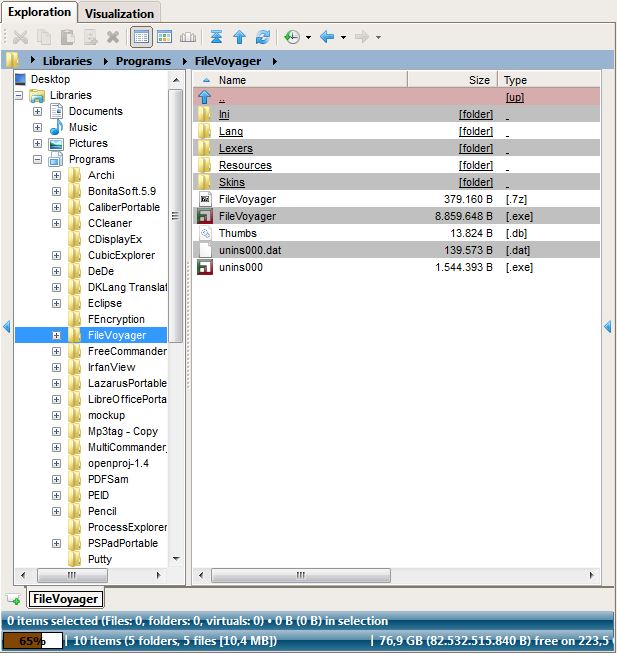Image resolution: width=617 pixels, height=654 pixels.
Task: Click the right pane collapse arrow
Action: (x=608, y=327)
